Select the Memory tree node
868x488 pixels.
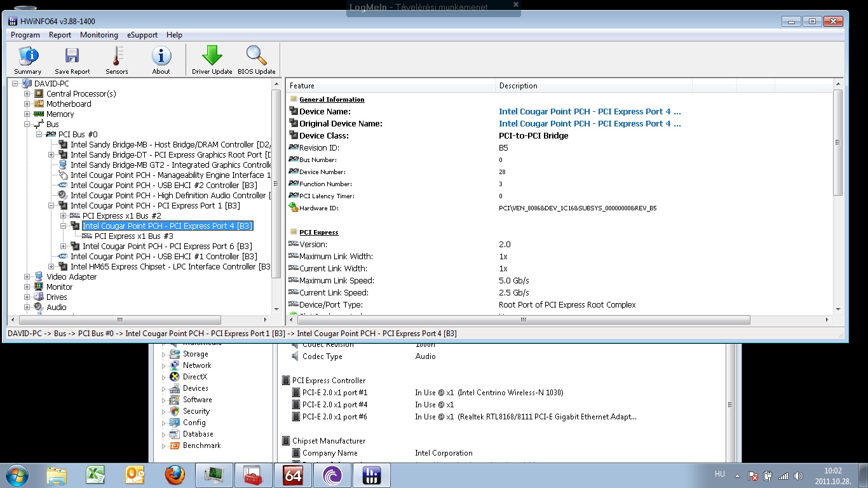click(60, 114)
